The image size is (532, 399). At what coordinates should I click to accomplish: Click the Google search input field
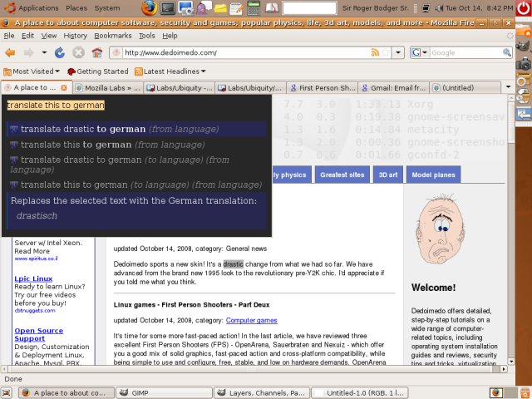pyautogui.click(x=465, y=52)
